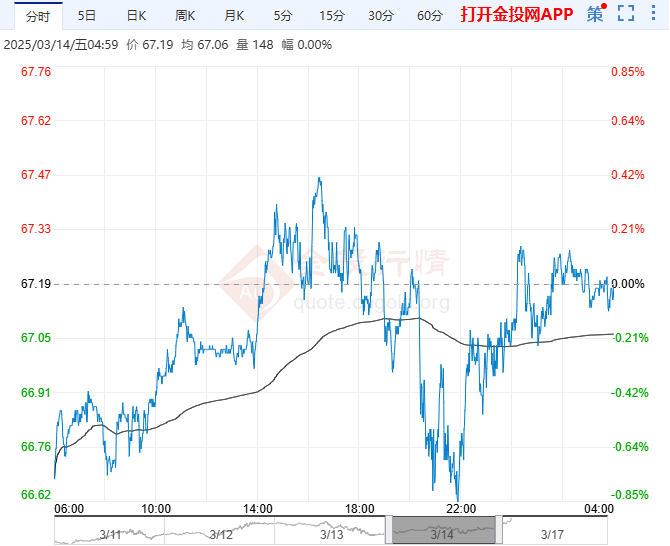Open the 60分 interval chart
Image resolution: width=670 pixels, height=546 pixels.
(x=429, y=15)
